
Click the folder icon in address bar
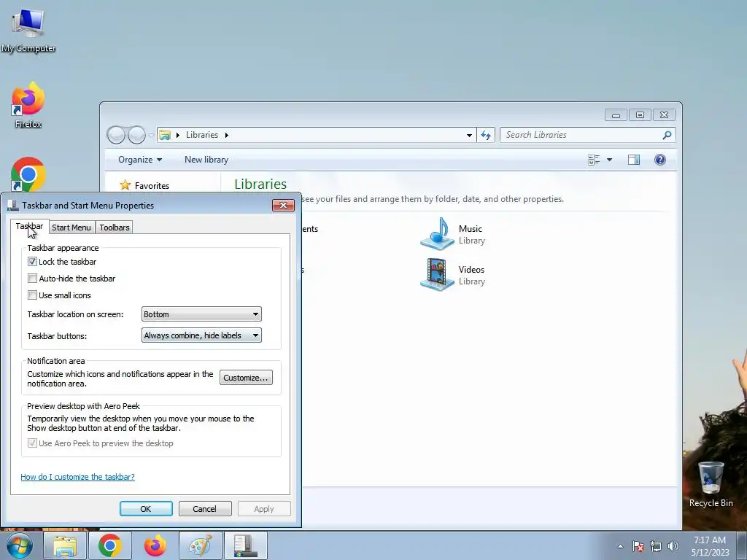pos(165,135)
